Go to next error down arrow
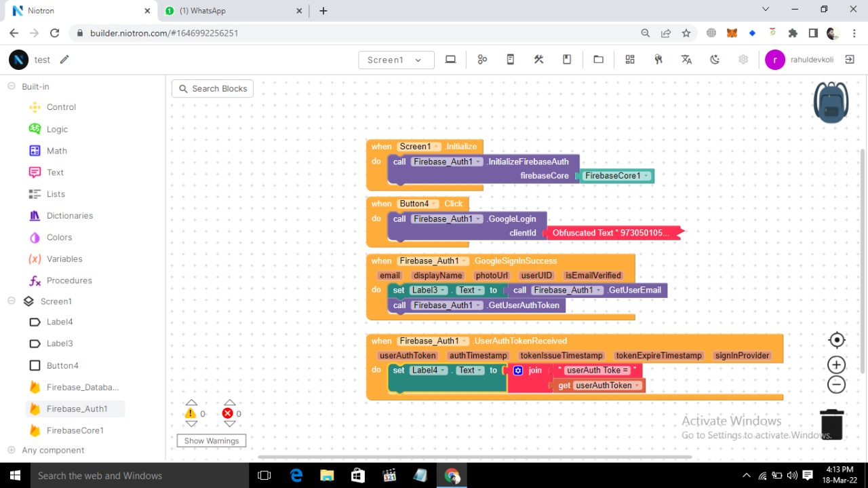Viewport: 868px width, 488px height. point(230,424)
